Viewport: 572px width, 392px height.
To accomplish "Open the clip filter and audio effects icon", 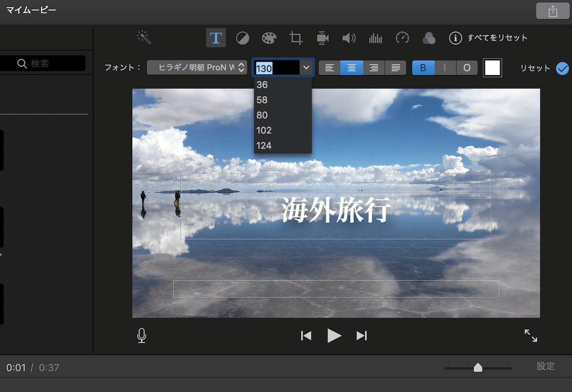I will [x=429, y=38].
